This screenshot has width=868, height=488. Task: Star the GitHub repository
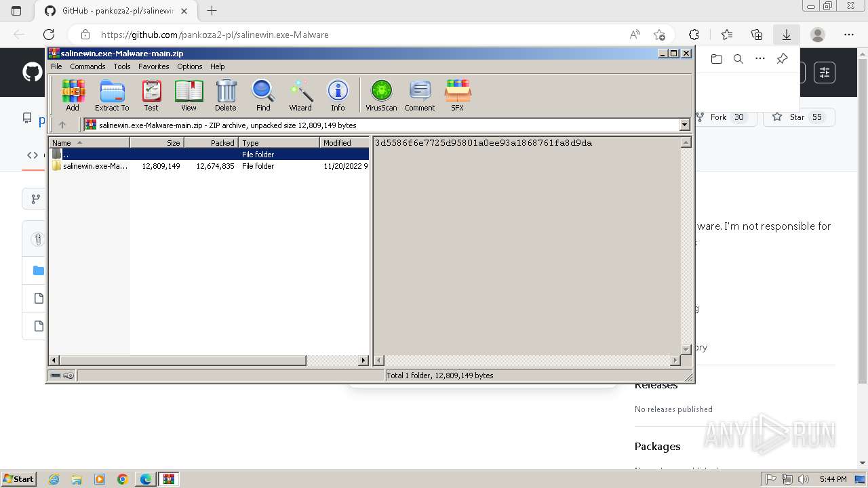pyautogui.click(x=799, y=117)
